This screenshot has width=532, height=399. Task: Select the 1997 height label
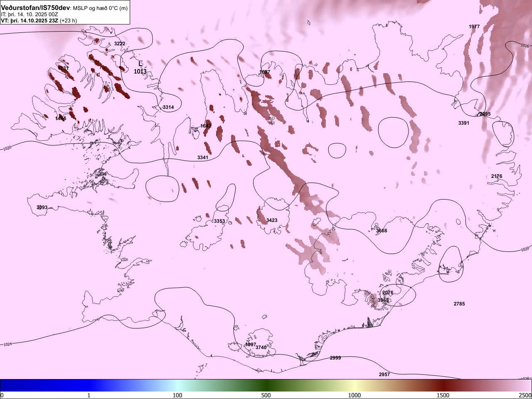click(251, 345)
